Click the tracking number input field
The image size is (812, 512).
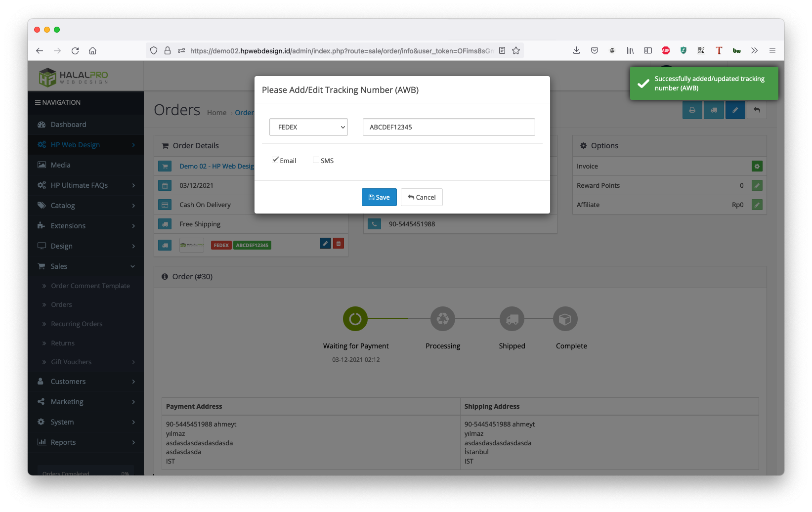coord(449,127)
